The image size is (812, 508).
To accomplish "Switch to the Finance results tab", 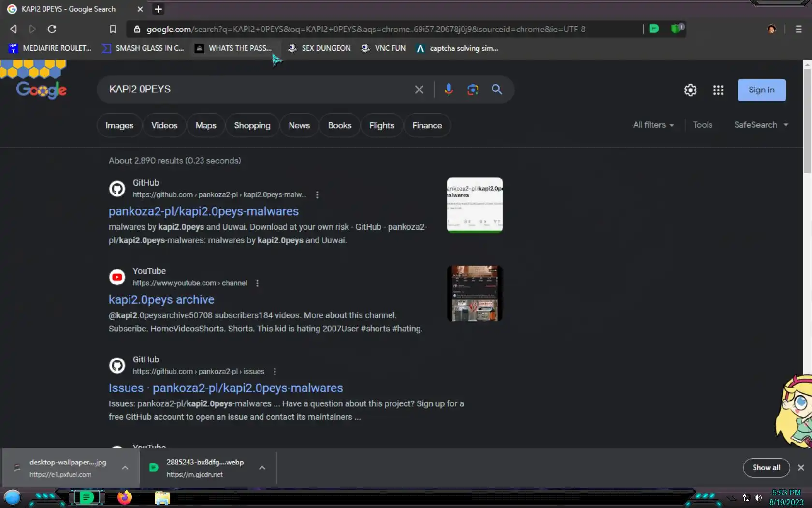I will 427,126.
